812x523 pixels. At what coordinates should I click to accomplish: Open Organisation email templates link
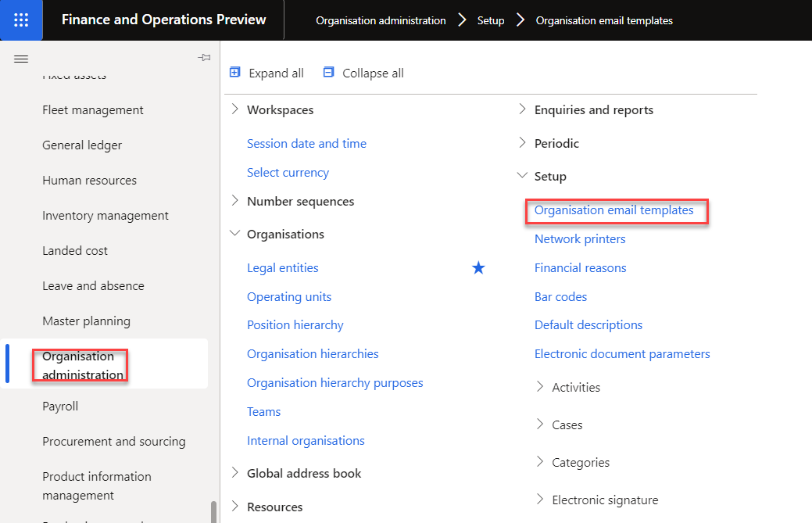613,210
